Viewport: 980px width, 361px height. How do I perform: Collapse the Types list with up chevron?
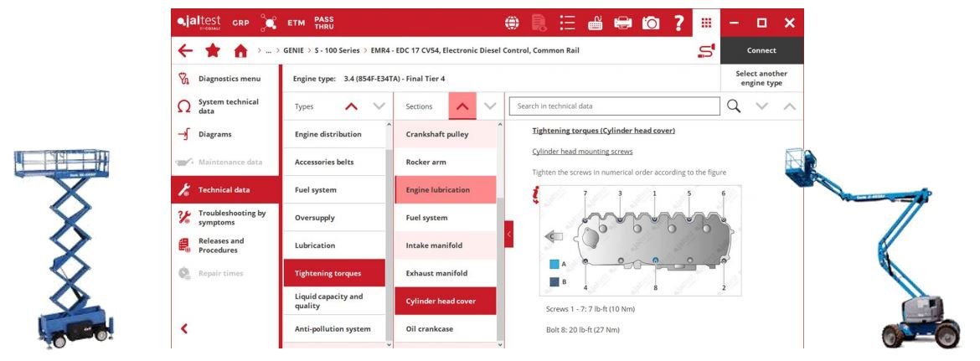click(351, 106)
